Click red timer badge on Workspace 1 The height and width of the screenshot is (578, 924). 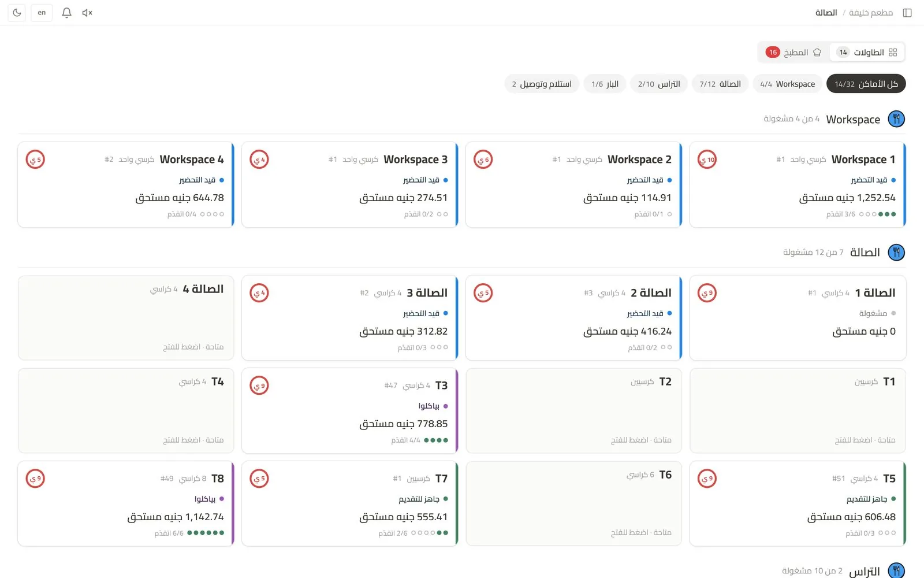point(707,160)
